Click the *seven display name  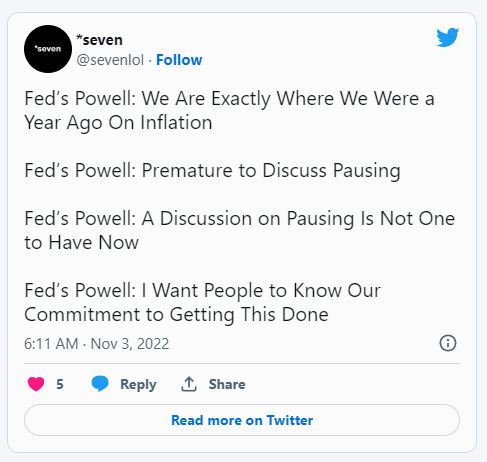99,40
